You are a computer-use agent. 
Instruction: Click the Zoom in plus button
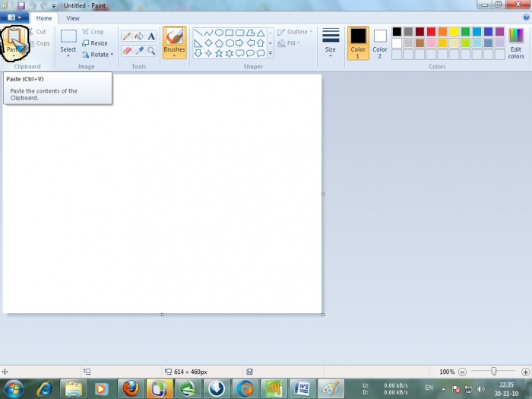pos(524,372)
